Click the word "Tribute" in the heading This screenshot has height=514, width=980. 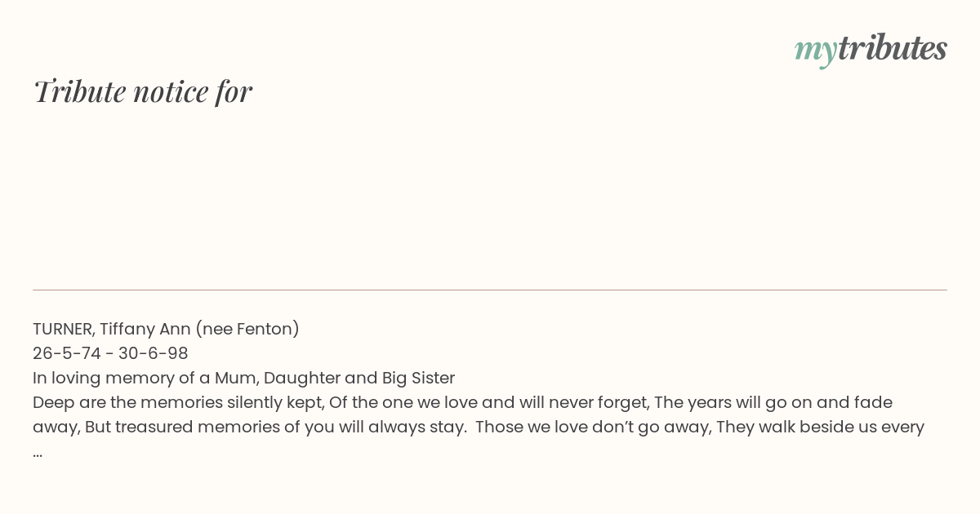point(79,91)
